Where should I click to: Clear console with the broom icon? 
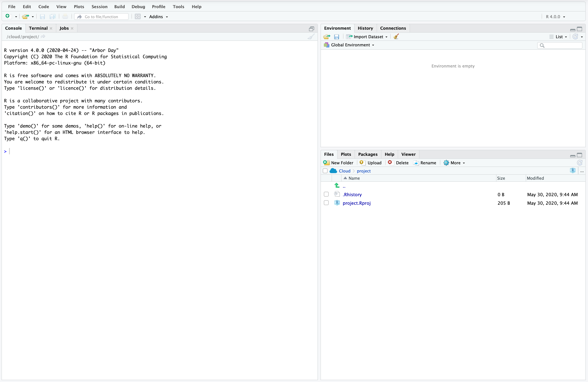pyautogui.click(x=311, y=37)
